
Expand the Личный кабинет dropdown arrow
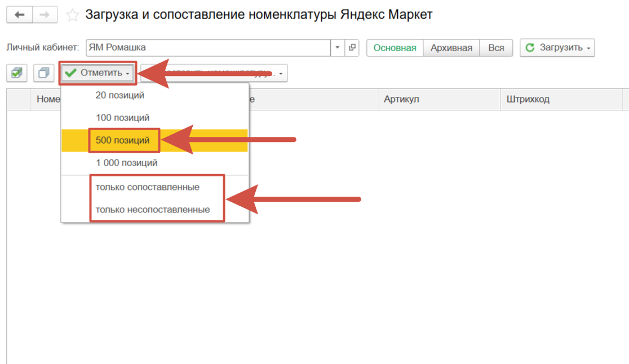coord(338,48)
